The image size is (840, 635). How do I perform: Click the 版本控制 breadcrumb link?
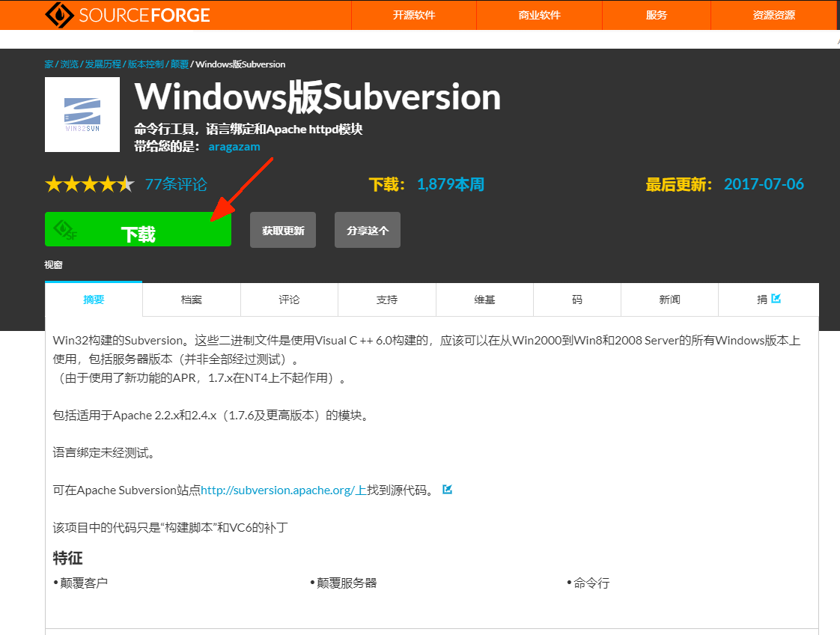click(146, 64)
